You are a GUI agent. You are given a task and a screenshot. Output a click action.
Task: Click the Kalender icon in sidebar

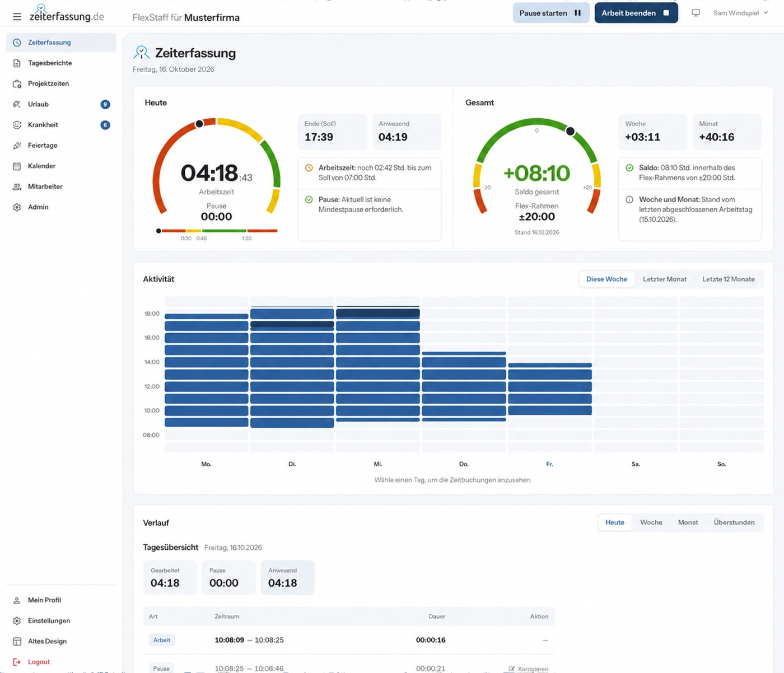pos(17,166)
